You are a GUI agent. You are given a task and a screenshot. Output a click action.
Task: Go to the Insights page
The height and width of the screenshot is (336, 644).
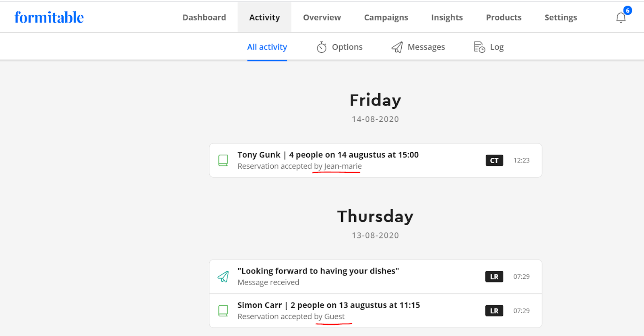(x=447, y=17)
